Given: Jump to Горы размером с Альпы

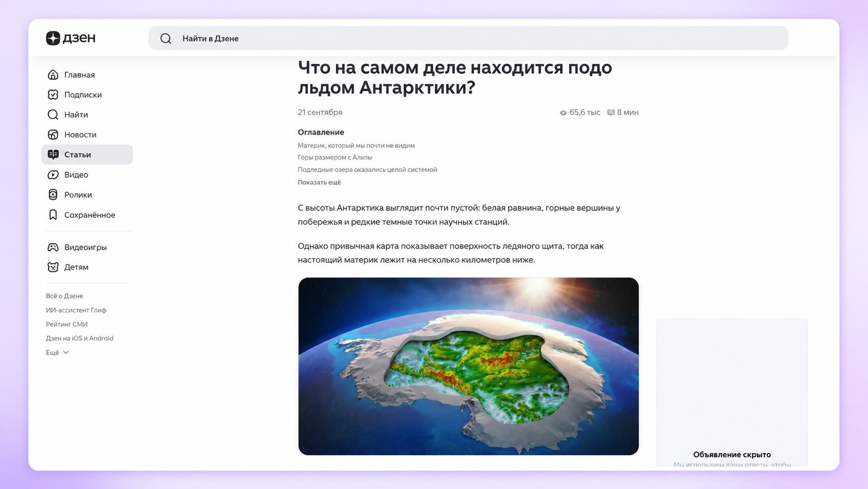Looking at the screenshot, I should coord(335,157).
